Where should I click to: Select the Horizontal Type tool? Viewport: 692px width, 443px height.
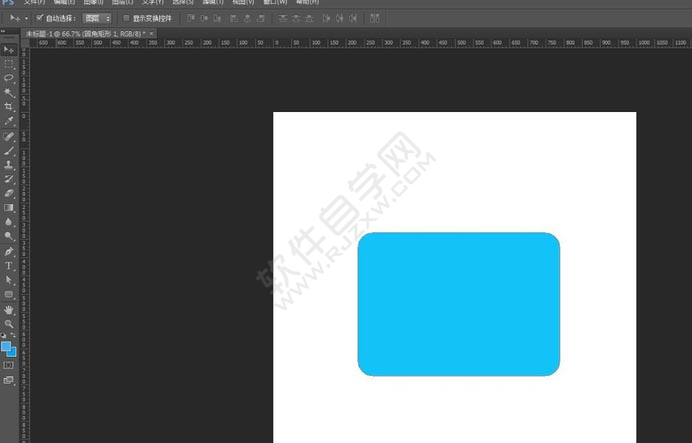(8, 266)
